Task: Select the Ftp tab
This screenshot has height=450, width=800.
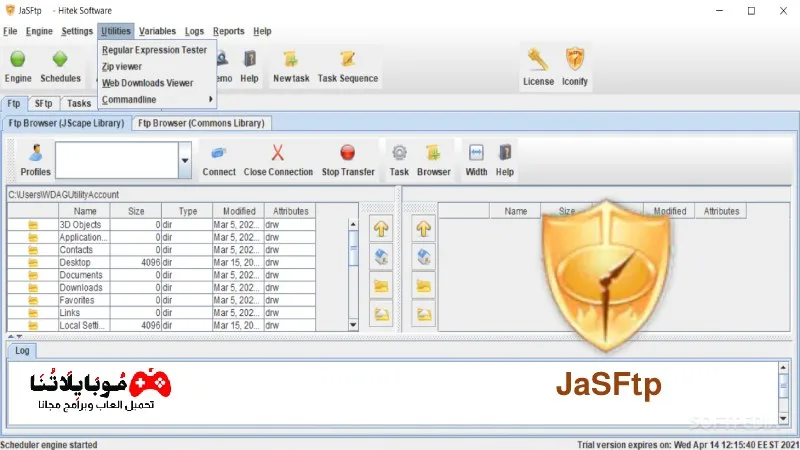Action: point(14,104)
